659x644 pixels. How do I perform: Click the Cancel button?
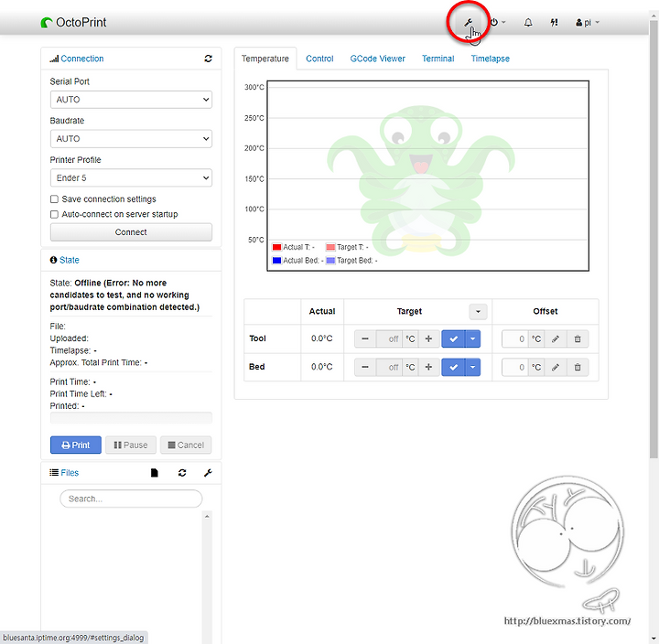click(x=186, y=445)
